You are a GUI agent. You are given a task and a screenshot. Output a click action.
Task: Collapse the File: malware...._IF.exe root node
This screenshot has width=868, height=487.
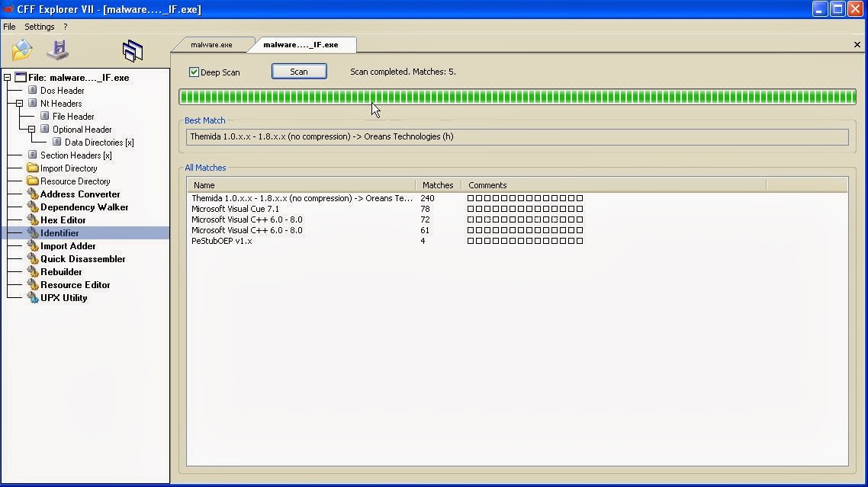(7, 78)
